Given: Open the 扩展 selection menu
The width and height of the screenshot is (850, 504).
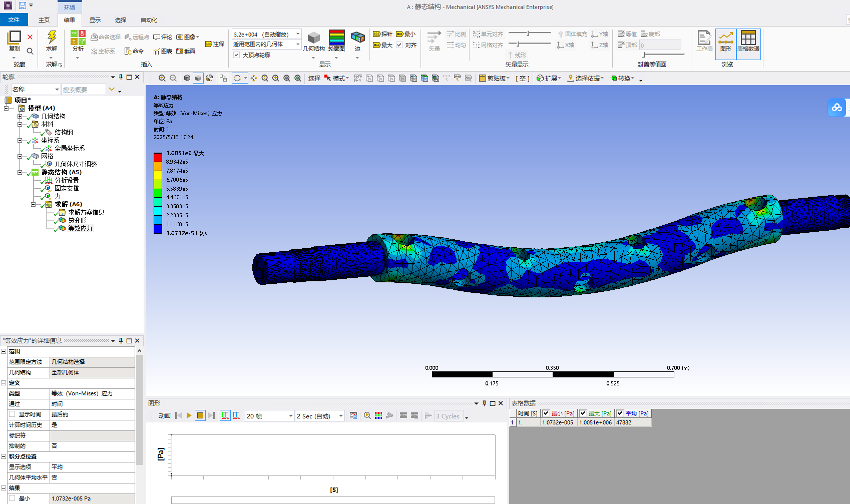Looking at the screenshot, I should (549, 78).
